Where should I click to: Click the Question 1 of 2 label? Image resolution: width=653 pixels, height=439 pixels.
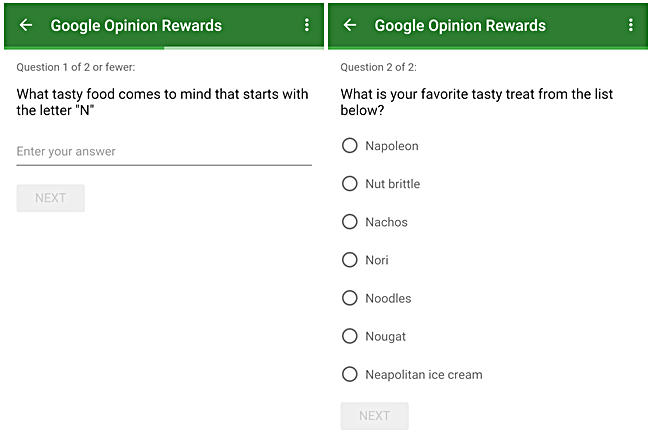(76, 67)
